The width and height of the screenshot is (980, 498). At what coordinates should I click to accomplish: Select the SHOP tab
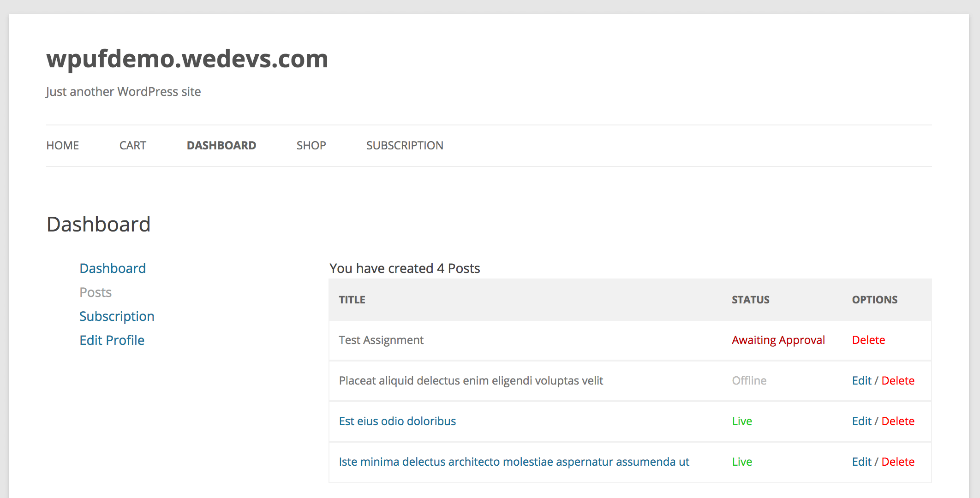[x=311, y=145]
